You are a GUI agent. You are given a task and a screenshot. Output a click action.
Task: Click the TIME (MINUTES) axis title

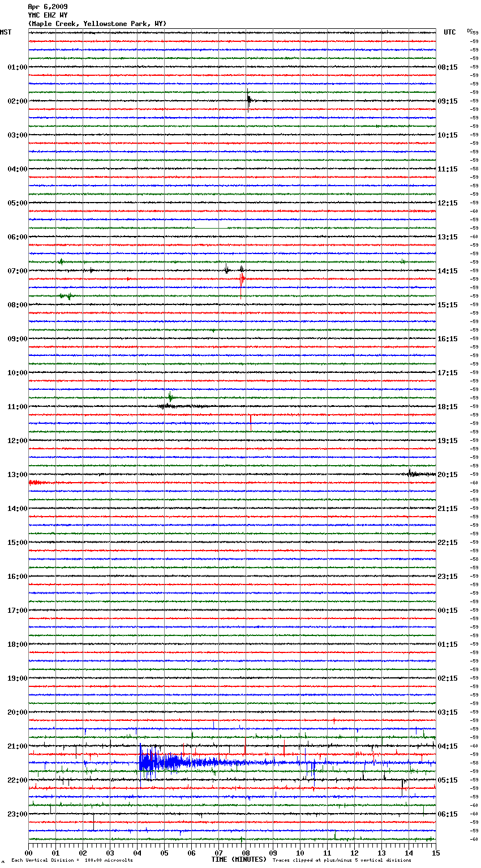click(239, 860)
